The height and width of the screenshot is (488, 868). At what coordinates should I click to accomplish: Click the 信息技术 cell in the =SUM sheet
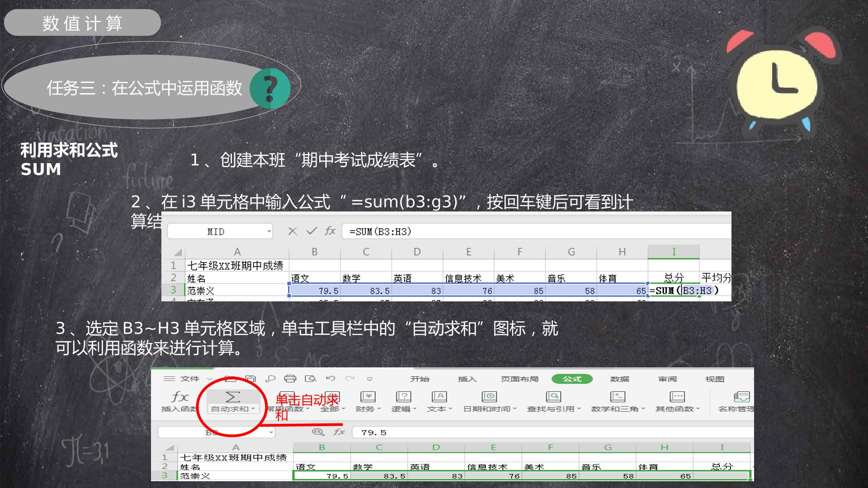(x=469, y=278)
